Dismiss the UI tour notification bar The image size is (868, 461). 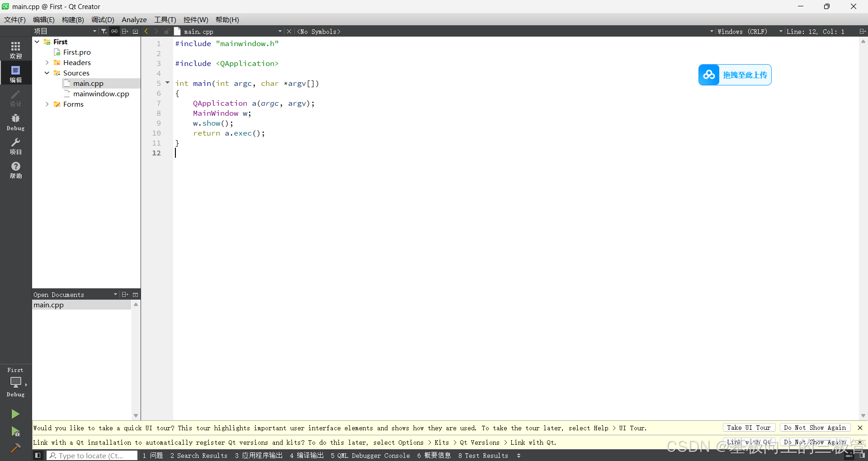[x=860, y=428]
